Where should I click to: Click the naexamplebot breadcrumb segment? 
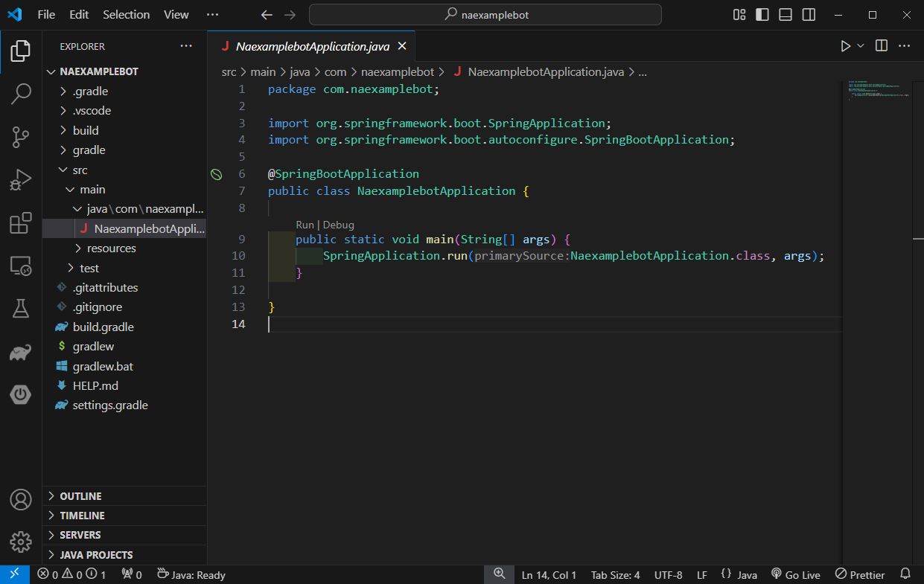click(x=398, y=72)
